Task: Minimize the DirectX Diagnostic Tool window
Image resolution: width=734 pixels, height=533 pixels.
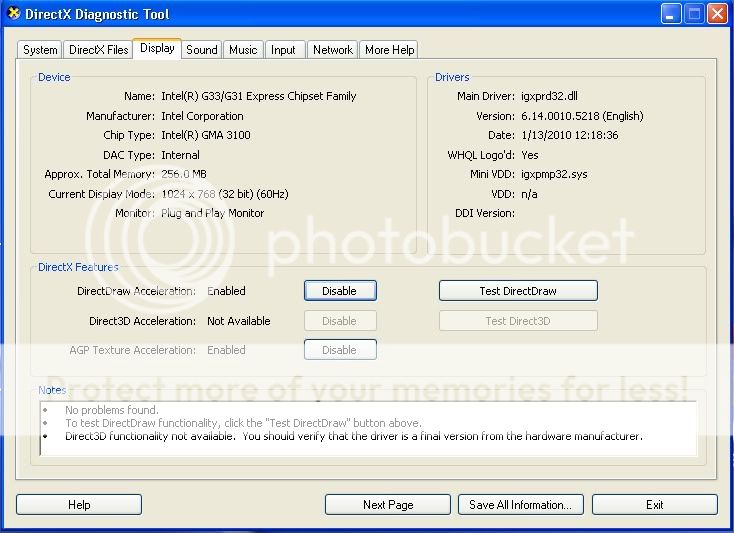Action: point(671,14)
